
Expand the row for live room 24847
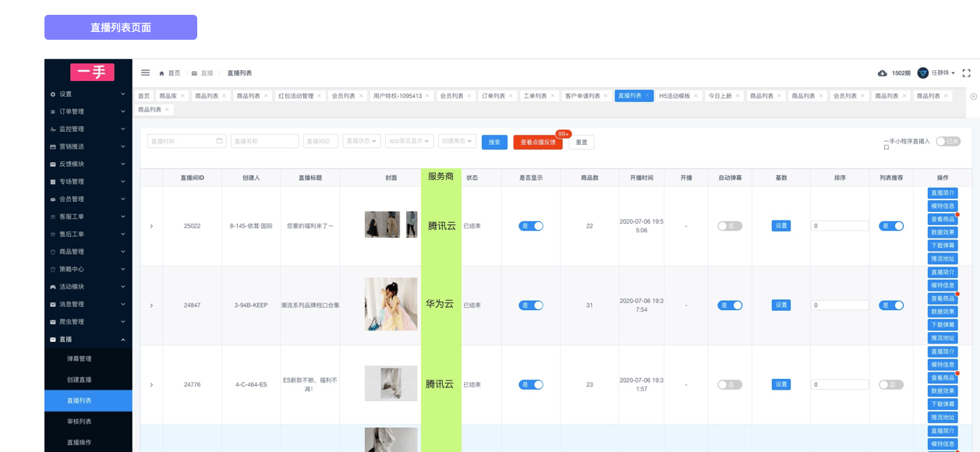point(151,305)
